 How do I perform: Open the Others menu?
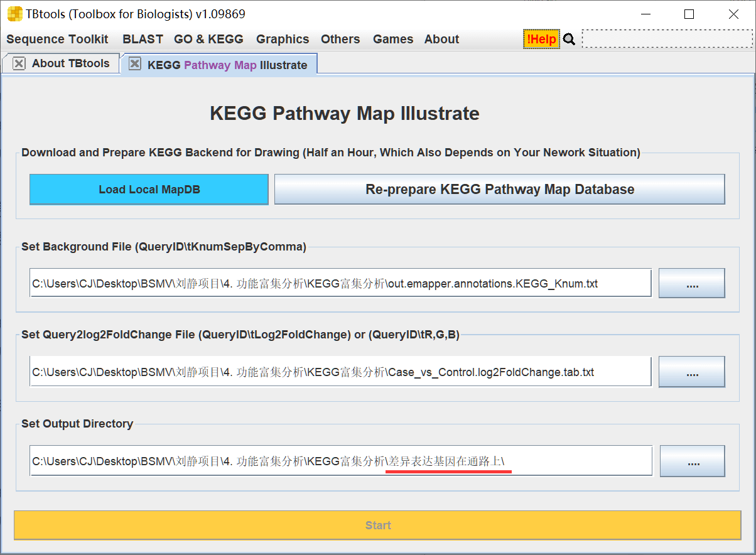pyautogui.click(x=340, y=39)
